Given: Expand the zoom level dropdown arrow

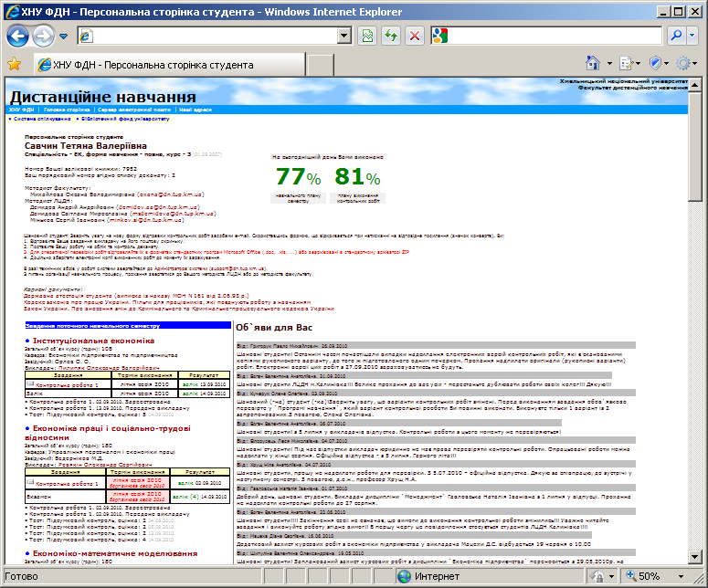Looking at the screenshot, I should [681, 577].
